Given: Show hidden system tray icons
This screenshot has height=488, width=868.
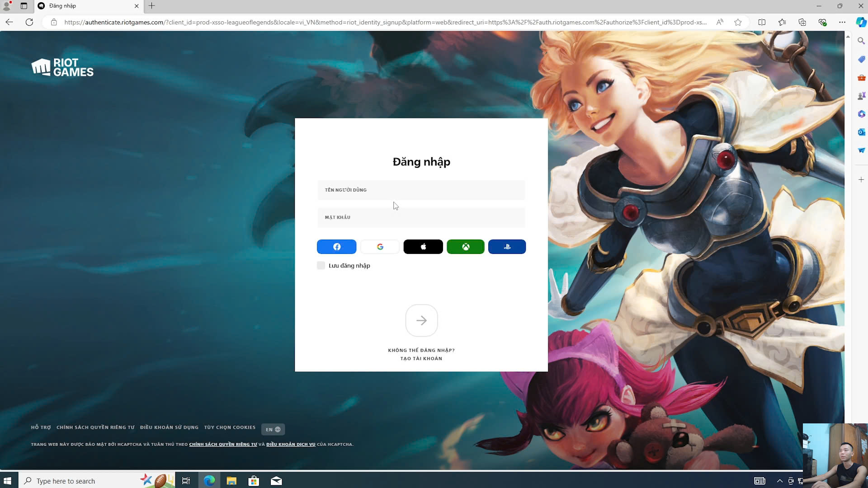Looking at the screenshot, I should tap(779, 481).
